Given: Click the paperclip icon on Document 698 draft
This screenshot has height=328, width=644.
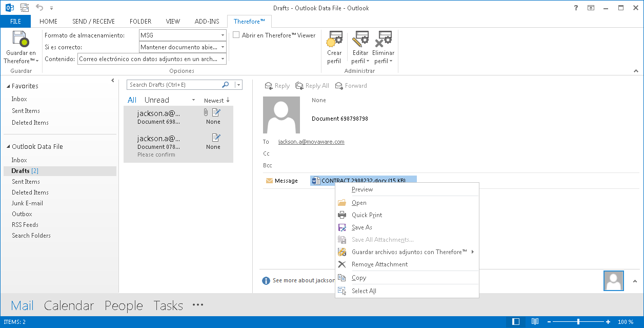Looking at the screenshot, I should pos(206,112).
